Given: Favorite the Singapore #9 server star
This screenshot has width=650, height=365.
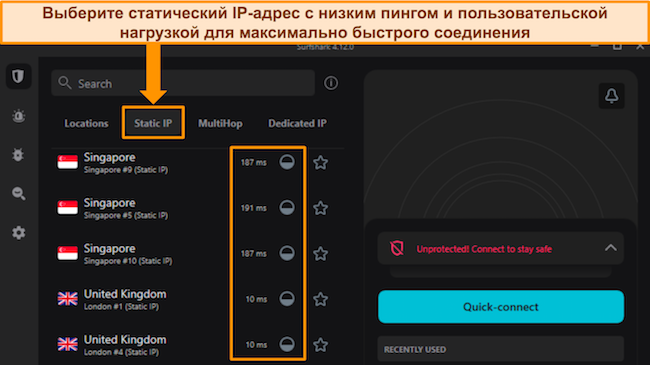Looking at the screenshot, I should (x=320, y=163).
